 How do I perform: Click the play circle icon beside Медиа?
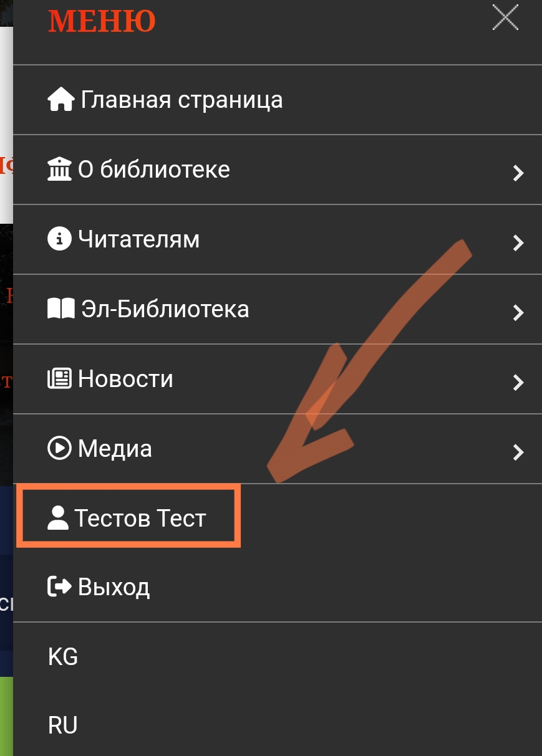coord(60,449)
